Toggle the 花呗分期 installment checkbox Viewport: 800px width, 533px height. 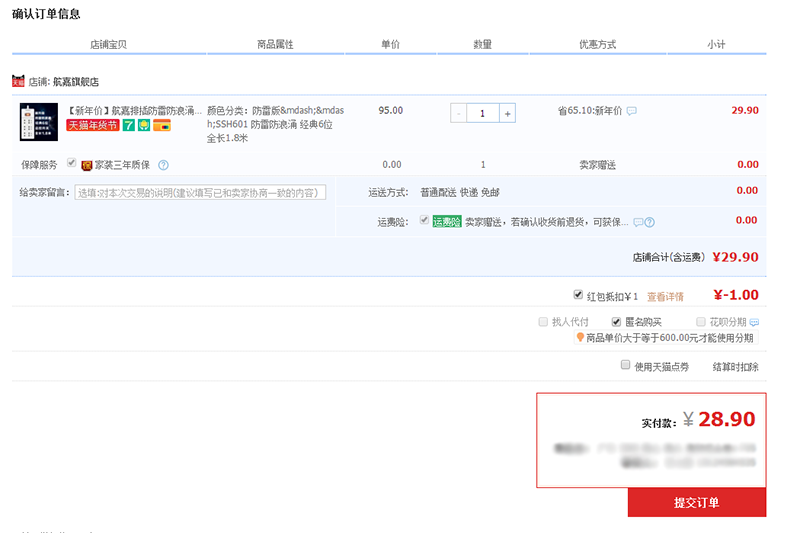701,321
